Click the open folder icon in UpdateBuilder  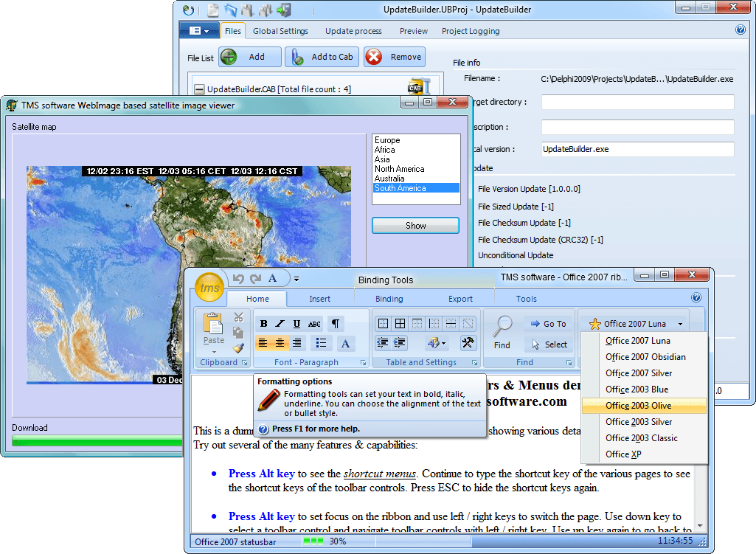tap(231, 10)
